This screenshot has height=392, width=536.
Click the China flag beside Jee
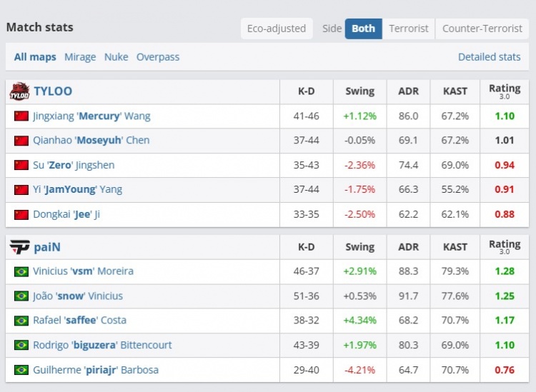click(21, 214)
